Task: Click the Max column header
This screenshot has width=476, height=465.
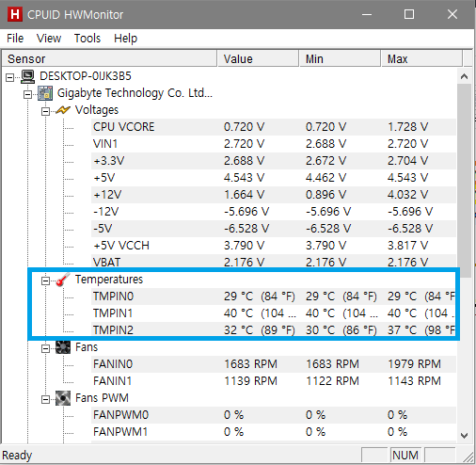Action: tap(421, 58)
